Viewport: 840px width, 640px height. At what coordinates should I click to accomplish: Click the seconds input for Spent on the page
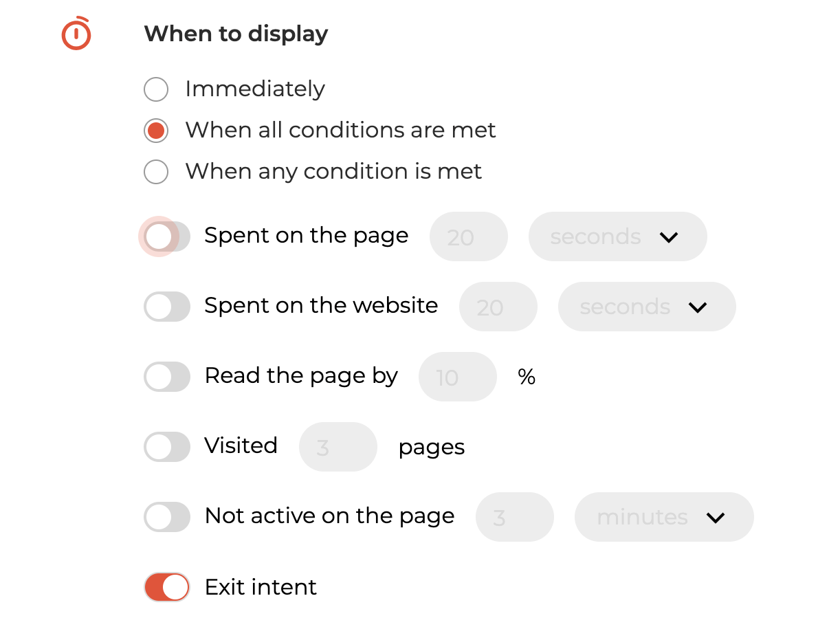pos(468,236)
